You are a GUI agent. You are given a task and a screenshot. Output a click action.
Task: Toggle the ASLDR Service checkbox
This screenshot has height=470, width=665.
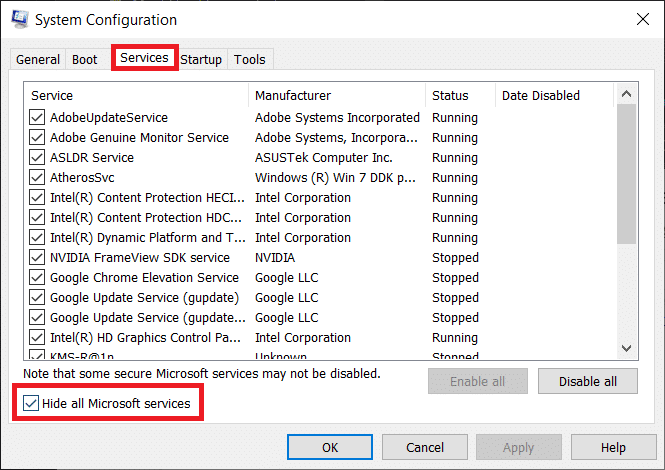point(37,158)
